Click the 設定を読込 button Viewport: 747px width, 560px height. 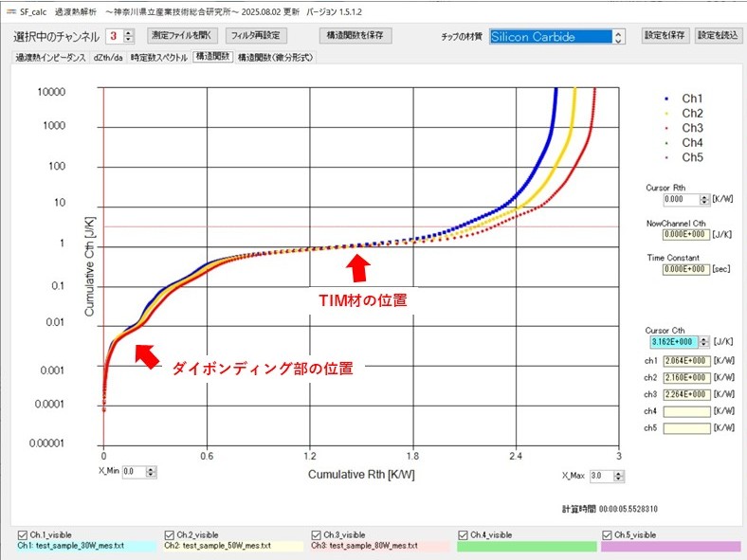click(718, 35)
